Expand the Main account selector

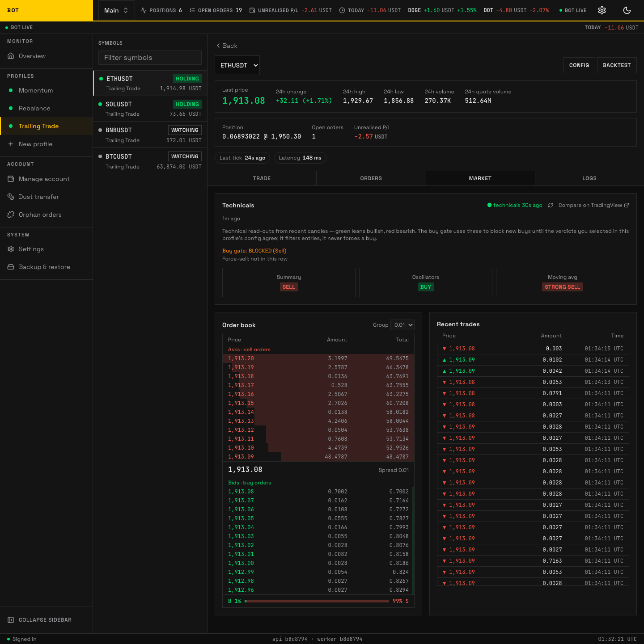click(x=116, y=10)
